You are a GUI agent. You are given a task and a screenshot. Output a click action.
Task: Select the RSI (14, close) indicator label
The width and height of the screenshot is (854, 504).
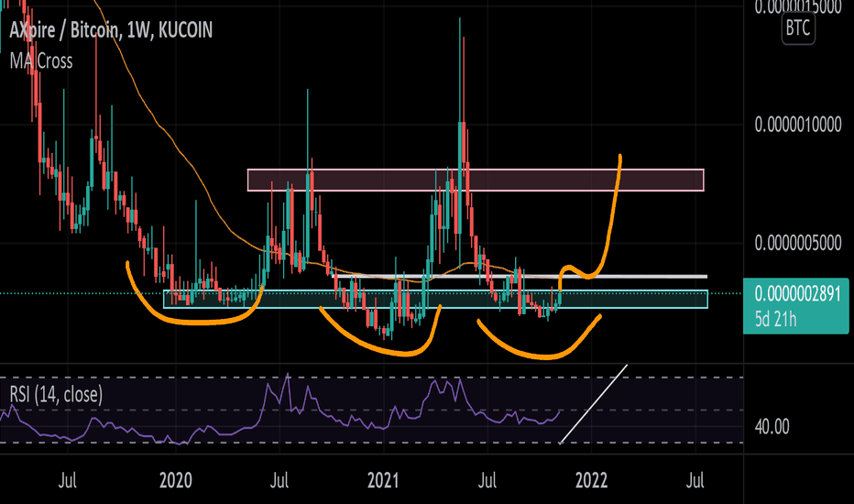tap(56, 394)
